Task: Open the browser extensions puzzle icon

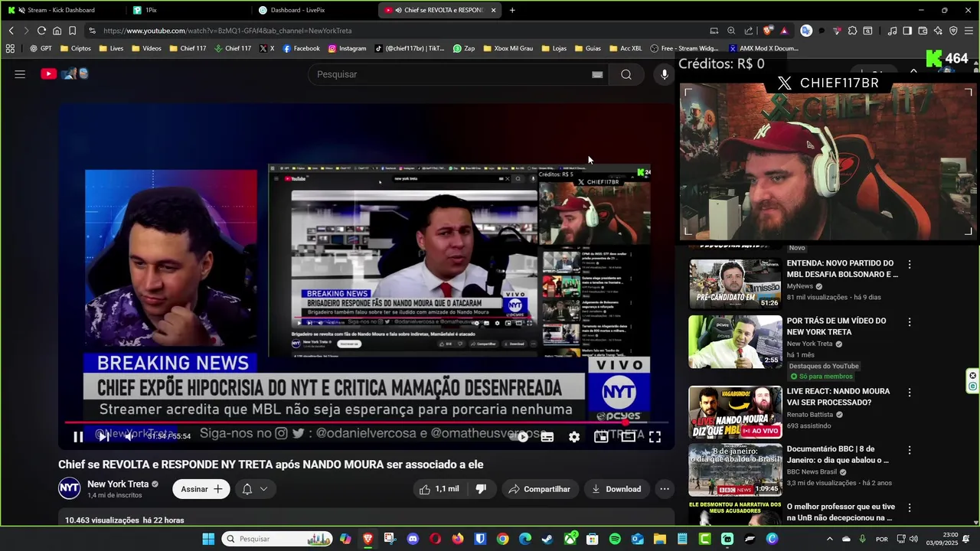Action: (x=852, y=31)
